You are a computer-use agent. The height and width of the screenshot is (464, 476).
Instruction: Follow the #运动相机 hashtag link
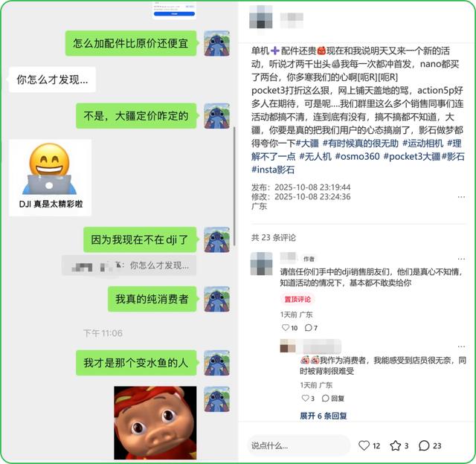click(423, 143)
